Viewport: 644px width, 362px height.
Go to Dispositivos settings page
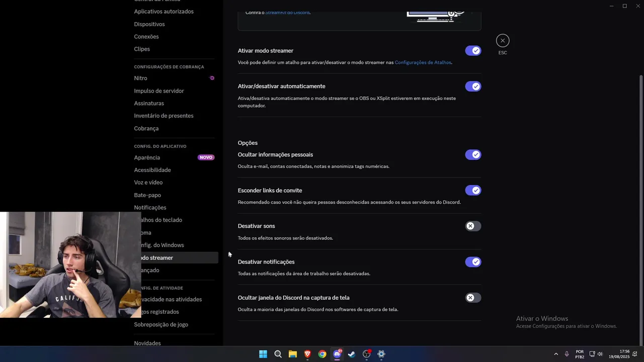[149, 24]
